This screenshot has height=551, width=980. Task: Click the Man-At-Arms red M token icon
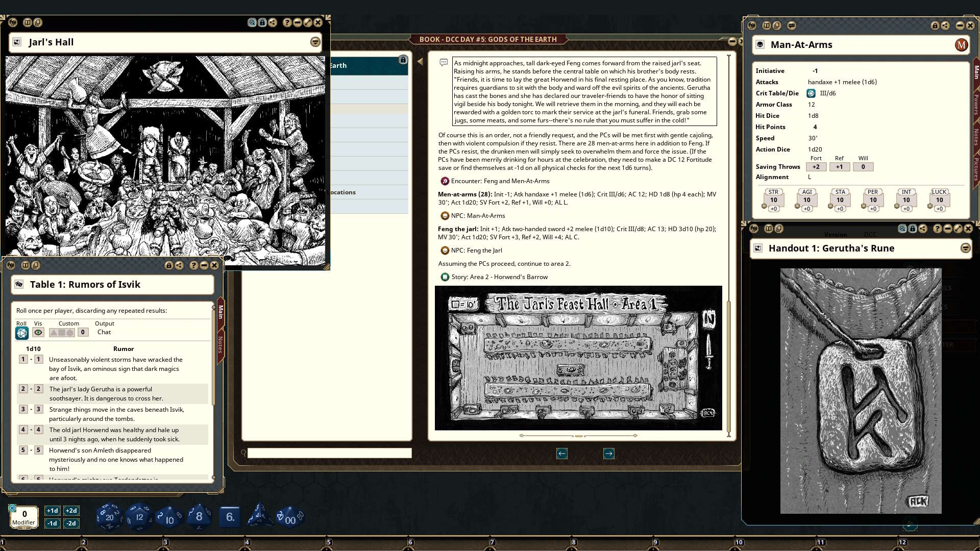point(961,45)
